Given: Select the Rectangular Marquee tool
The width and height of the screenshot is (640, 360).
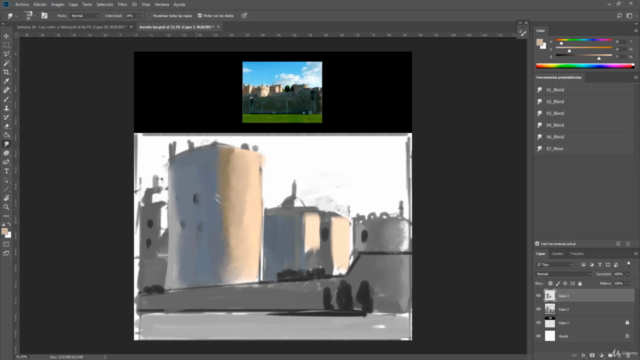Looking at the screenshot, I should [x=6, y=45].
